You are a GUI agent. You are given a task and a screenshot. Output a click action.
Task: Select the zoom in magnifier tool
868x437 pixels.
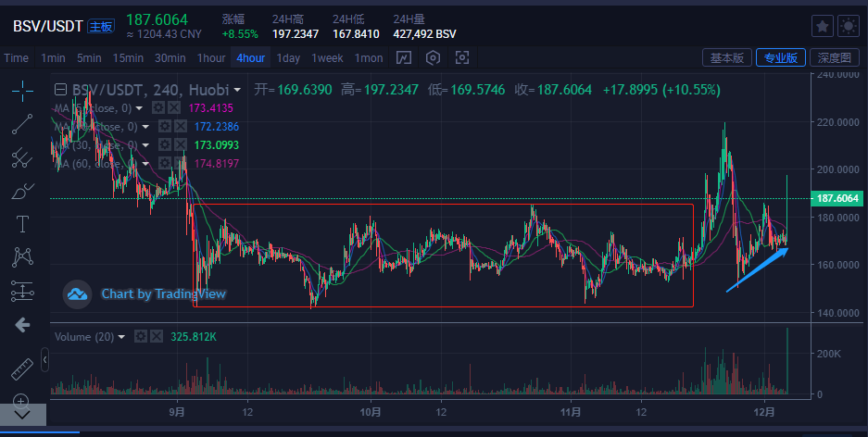tap(20, 401)
